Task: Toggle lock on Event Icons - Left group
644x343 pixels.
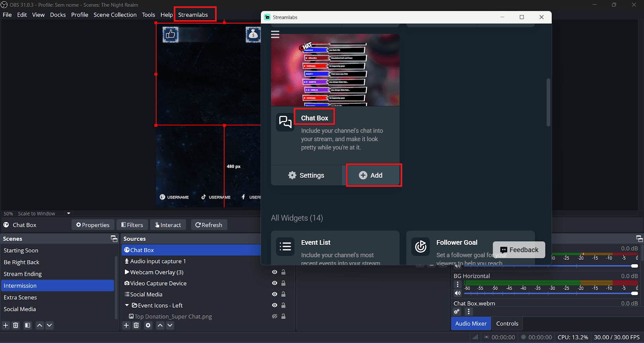Action: pos(283,305)
